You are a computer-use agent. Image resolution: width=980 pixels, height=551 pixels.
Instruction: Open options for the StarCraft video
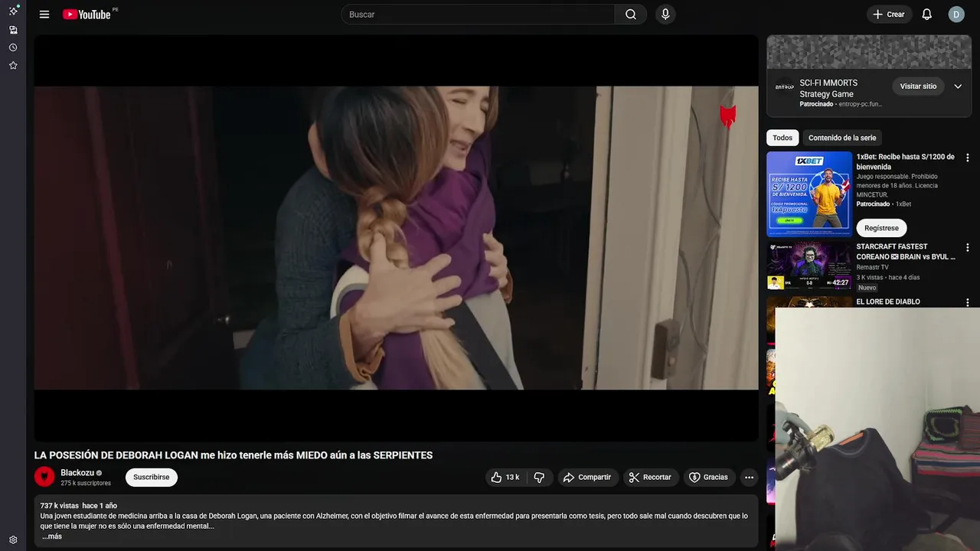tap(967, 248)
